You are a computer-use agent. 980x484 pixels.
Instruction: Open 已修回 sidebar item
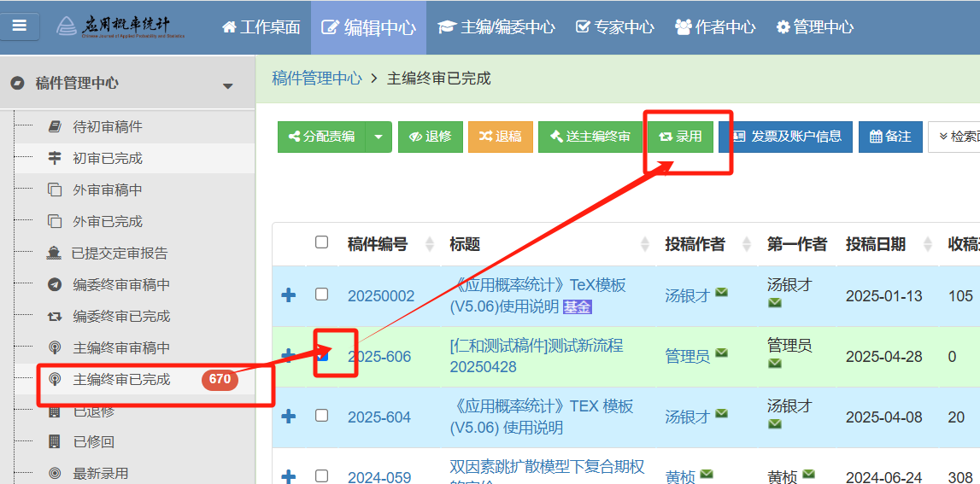(94, 443)
